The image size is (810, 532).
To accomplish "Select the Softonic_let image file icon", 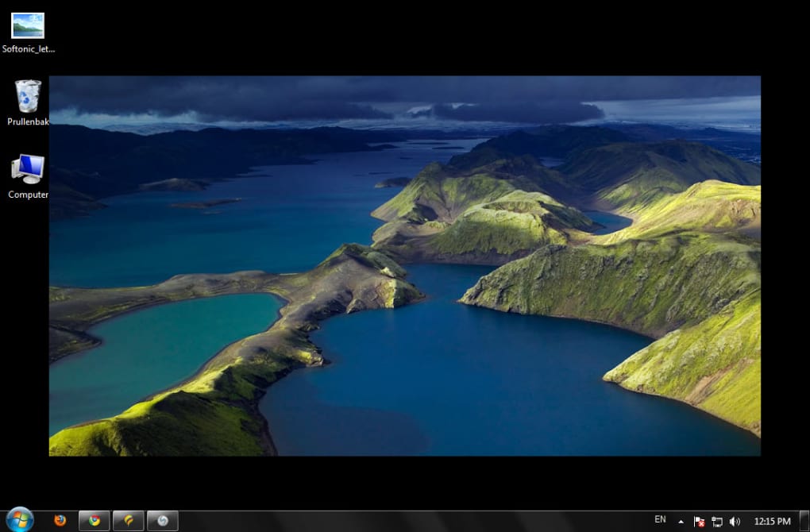I will (28, 25).
